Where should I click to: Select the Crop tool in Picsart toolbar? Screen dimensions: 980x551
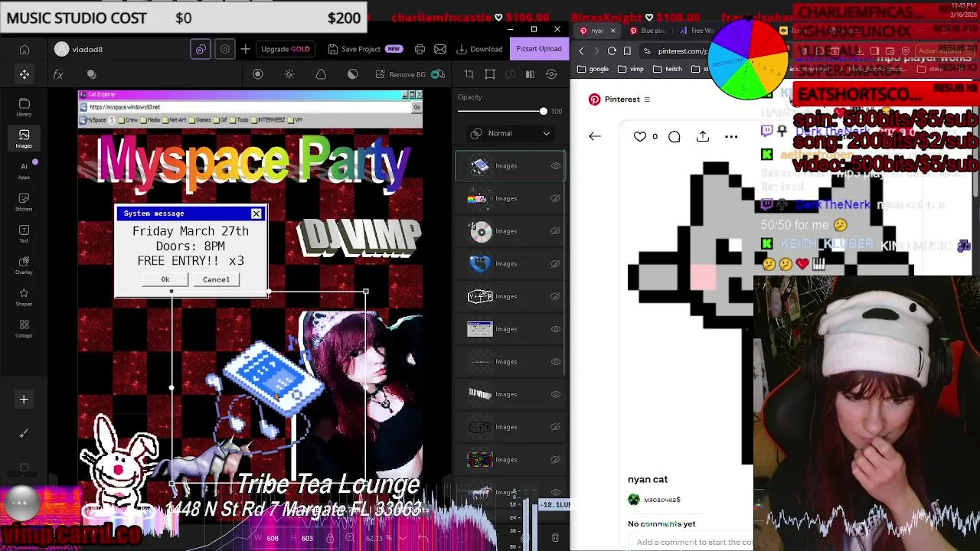[469, 74]
